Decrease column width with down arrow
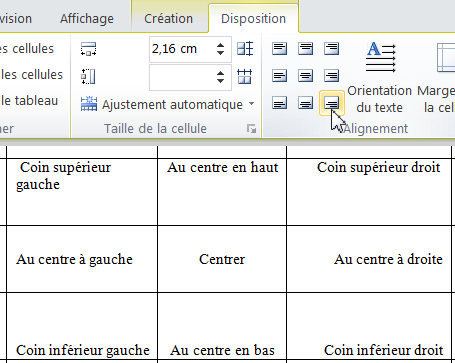Viewport: 455px width, 363px height. 220,81
